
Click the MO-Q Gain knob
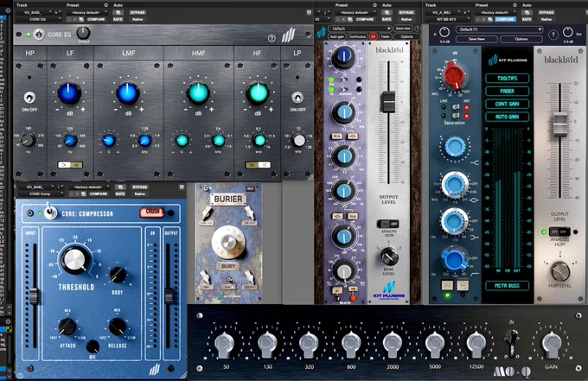point(552,343)
